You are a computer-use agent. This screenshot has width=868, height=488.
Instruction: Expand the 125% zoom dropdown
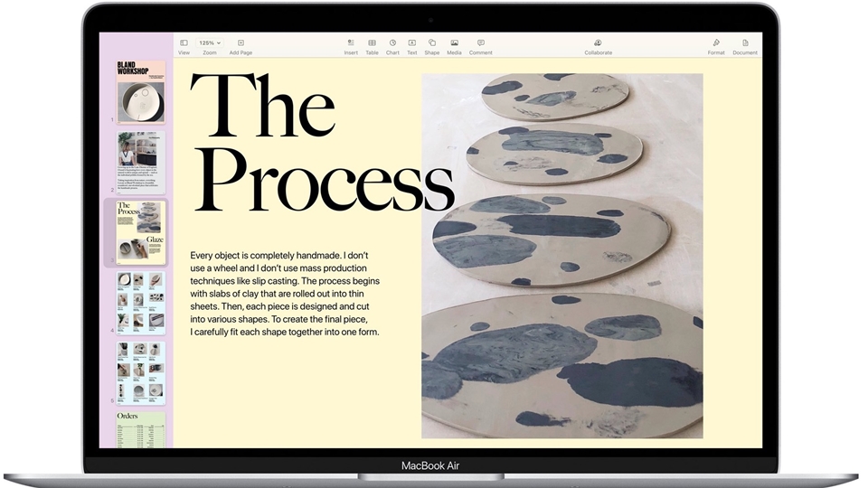click(210, 43)
